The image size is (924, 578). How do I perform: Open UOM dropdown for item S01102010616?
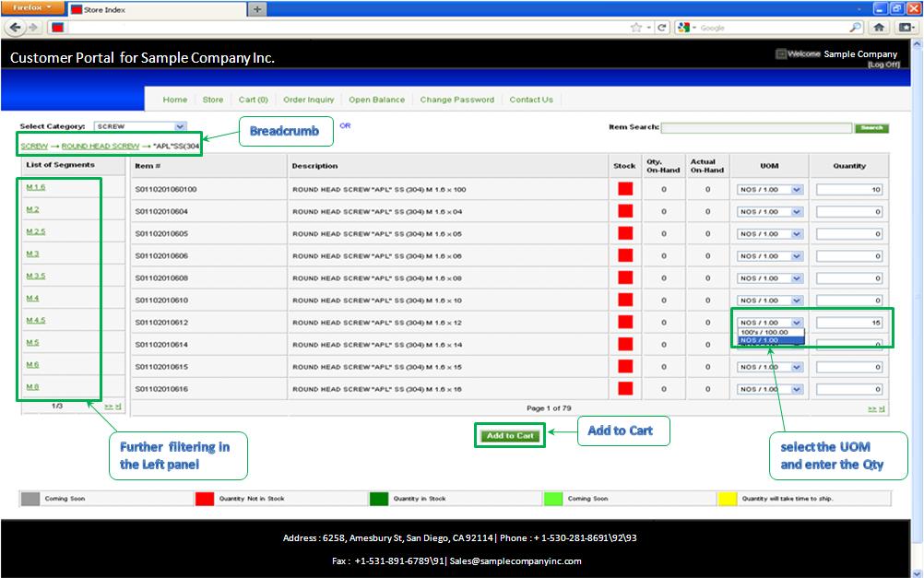[770, 389]
